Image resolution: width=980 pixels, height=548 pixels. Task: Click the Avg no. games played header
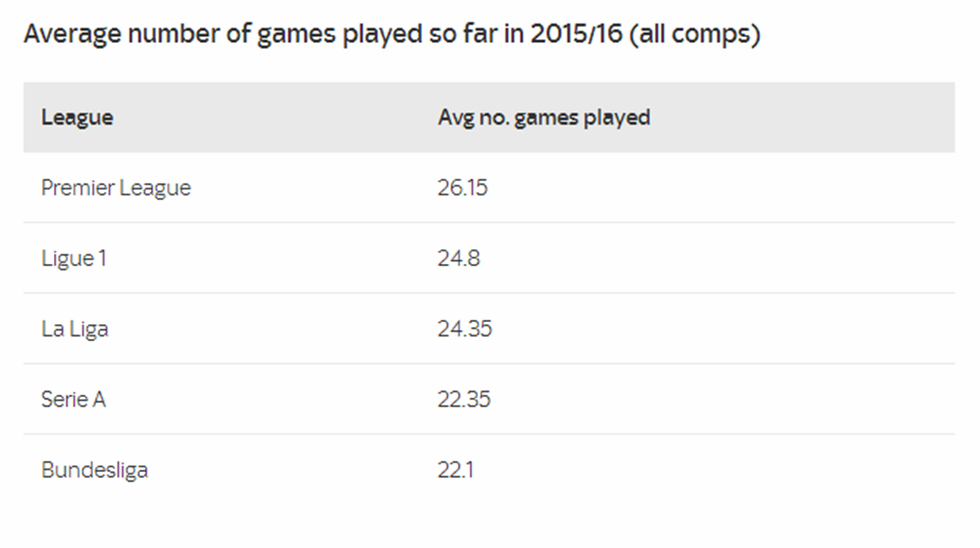click(x=544, y=118)
